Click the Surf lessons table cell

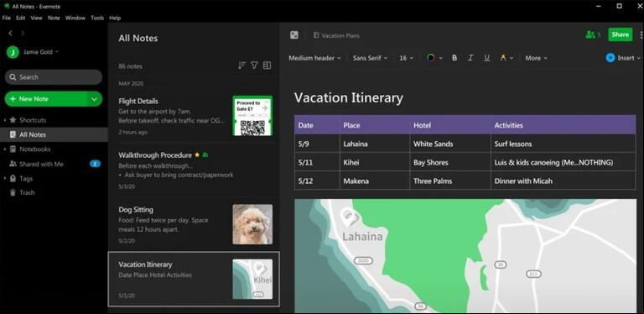563,144
